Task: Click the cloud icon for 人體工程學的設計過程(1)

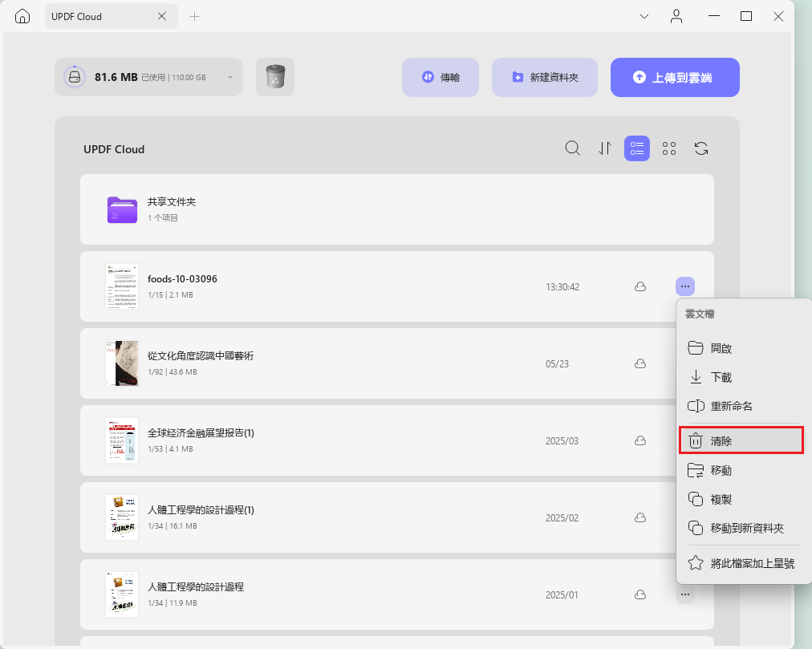Action: click(640, 517)
